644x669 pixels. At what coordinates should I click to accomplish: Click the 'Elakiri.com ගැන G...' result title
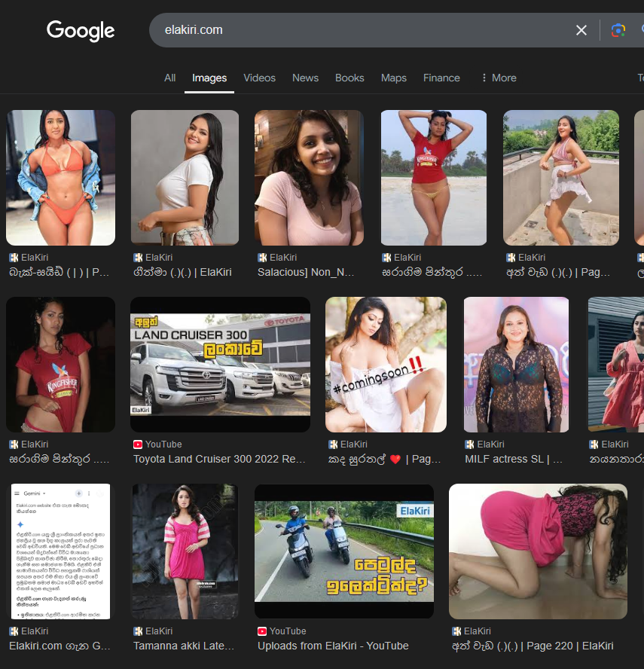(60, 646)
